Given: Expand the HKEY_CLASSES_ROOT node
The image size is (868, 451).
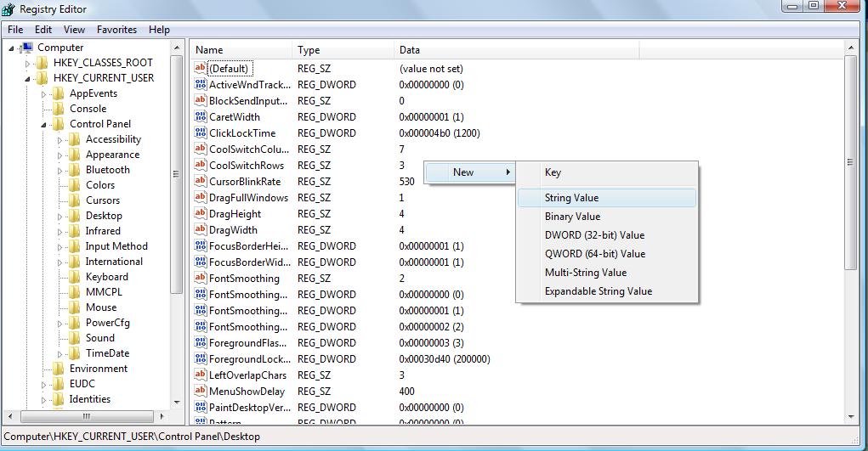Looking at the screenshot, I should pyautogui.click(x=27, y=64).
